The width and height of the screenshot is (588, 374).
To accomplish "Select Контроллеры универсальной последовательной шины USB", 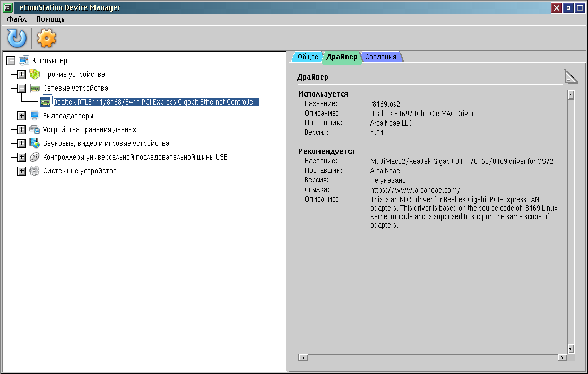I will [135, 157].
